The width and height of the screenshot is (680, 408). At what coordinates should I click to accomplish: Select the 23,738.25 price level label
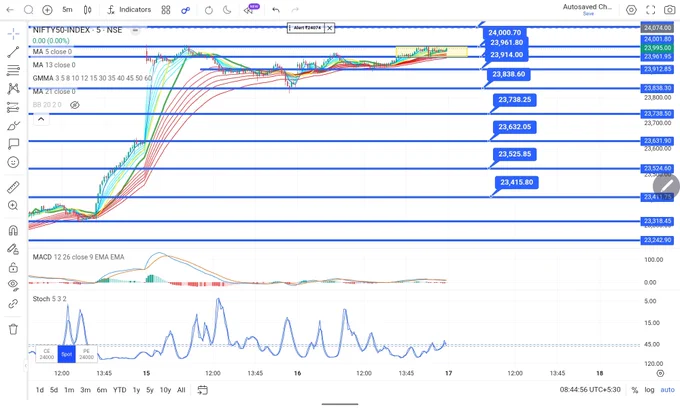point(515,100)
